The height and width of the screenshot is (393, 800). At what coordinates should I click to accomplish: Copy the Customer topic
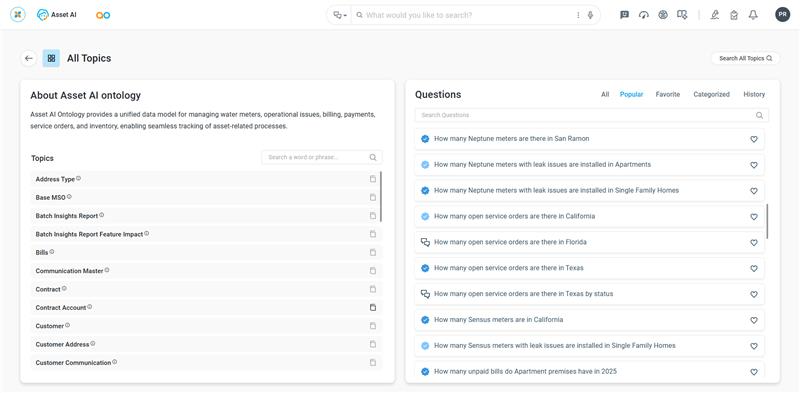click(x=373, y=326)
